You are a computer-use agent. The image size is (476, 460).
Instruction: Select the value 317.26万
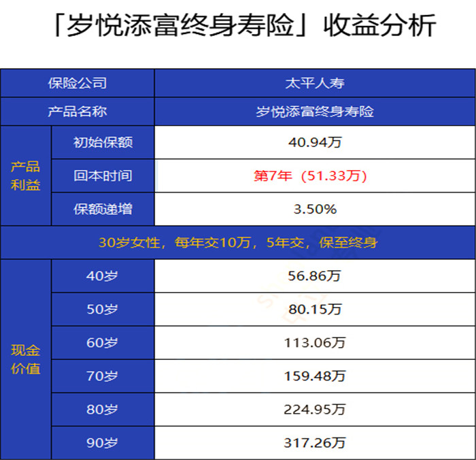point(315,443)
